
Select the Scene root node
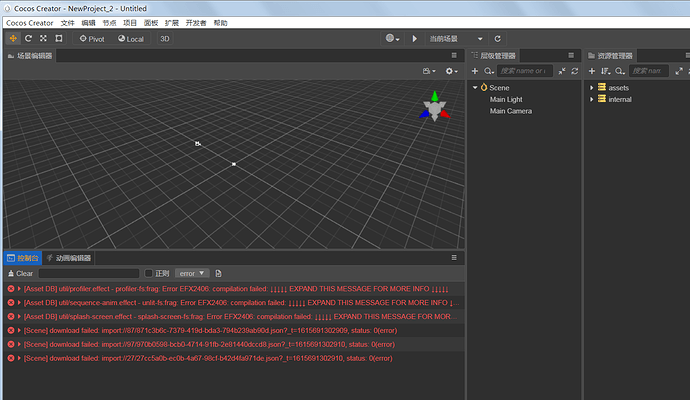click(499, 88)
